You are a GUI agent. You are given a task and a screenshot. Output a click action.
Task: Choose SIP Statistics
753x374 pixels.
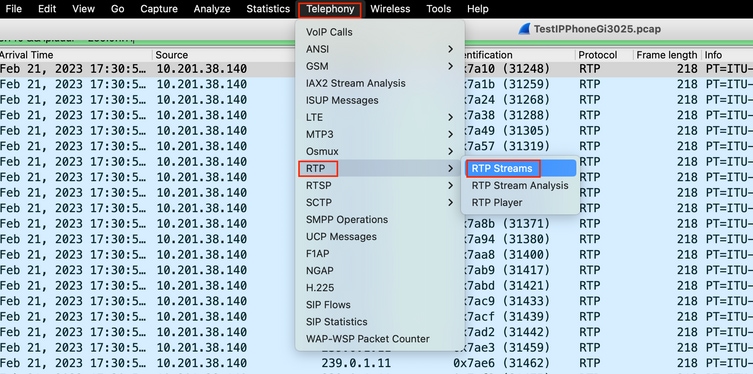[379, 322]
